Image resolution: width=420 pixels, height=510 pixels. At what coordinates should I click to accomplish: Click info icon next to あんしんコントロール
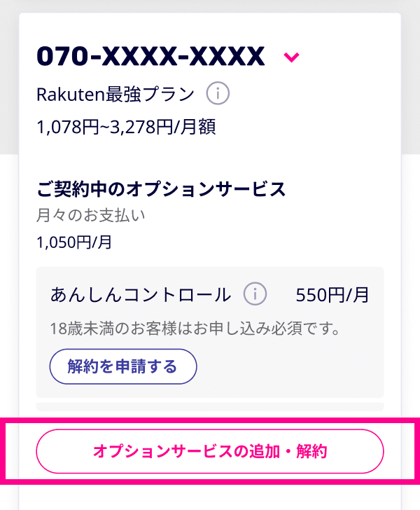(255, 294)
